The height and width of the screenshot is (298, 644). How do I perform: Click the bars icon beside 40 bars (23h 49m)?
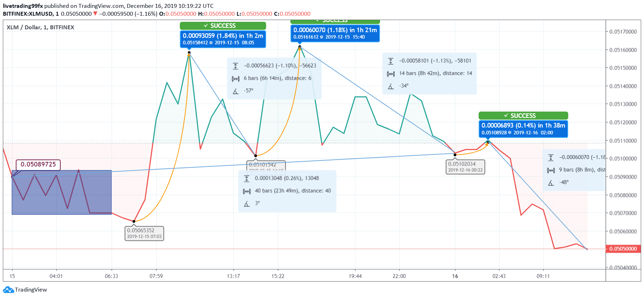point(247,191)
